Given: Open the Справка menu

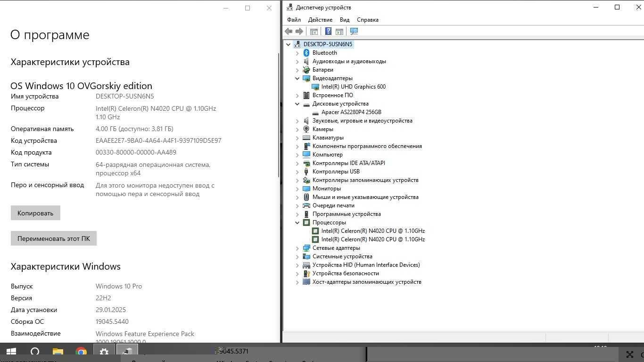Looking at the screenshot, I should click(x=368, y=20).
